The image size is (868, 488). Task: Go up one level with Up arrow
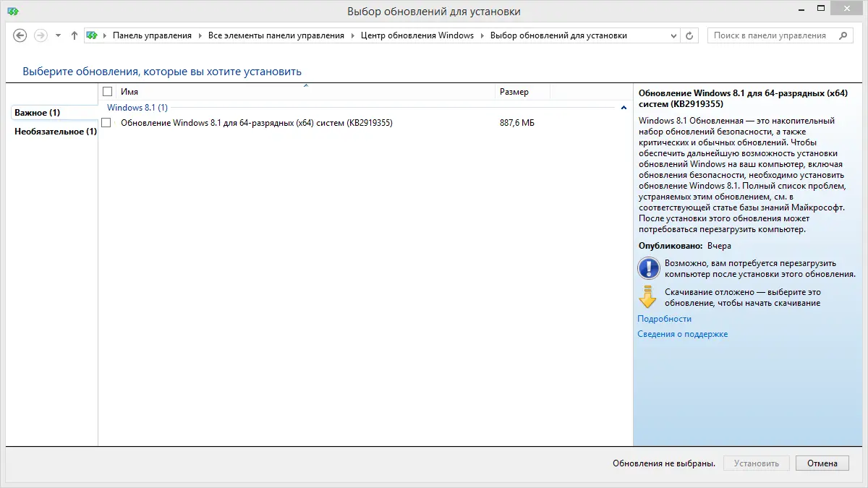tap(74, 35)
